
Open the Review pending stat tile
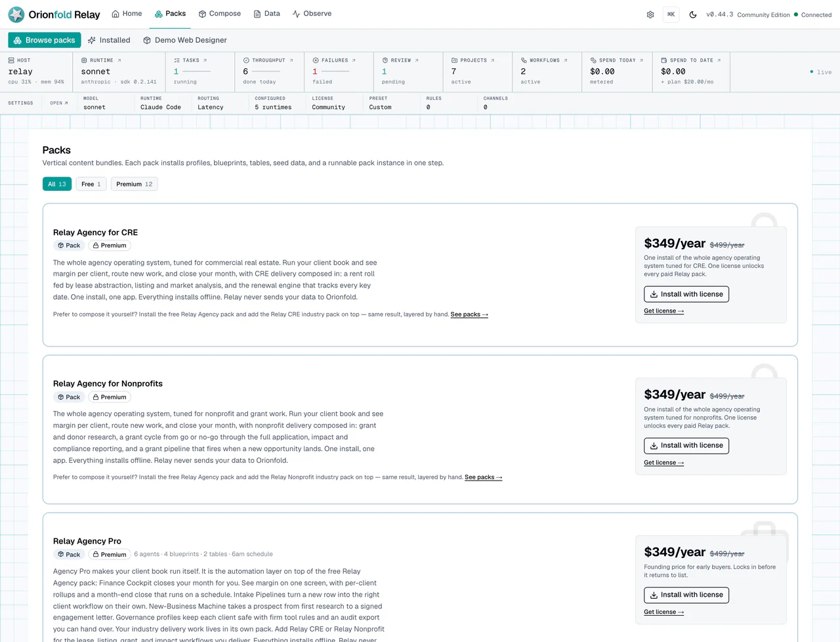point(408,71)
